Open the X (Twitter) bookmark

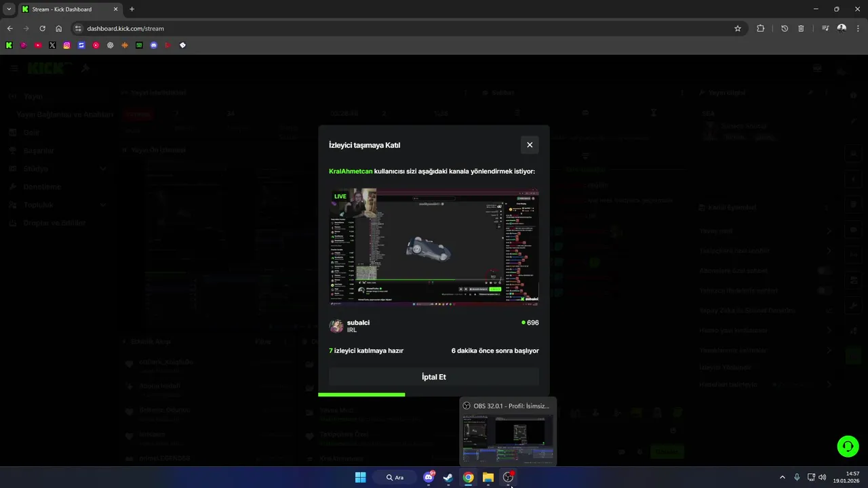click(x=52, y=45)
